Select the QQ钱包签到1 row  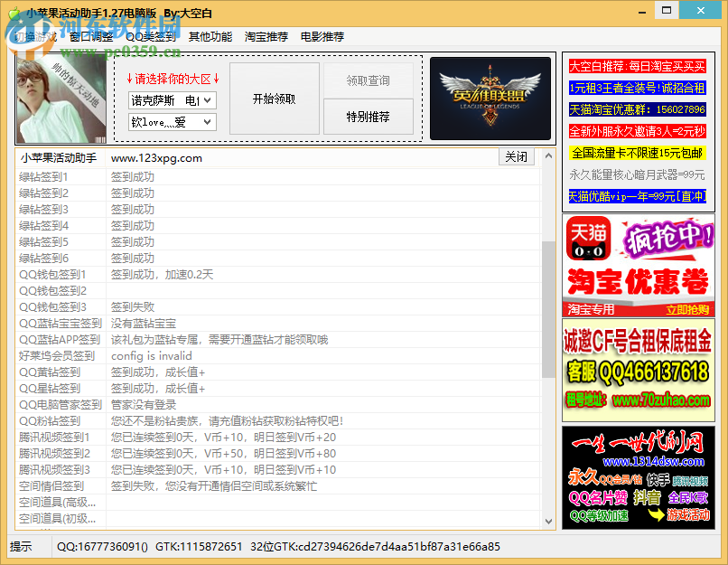click(x=277, y=275)
